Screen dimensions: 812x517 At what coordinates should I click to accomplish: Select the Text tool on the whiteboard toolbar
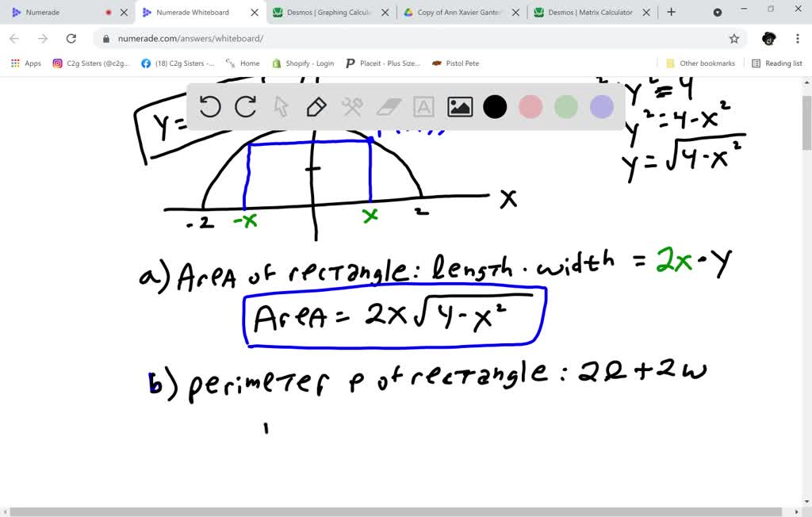(x=423, y=106)
